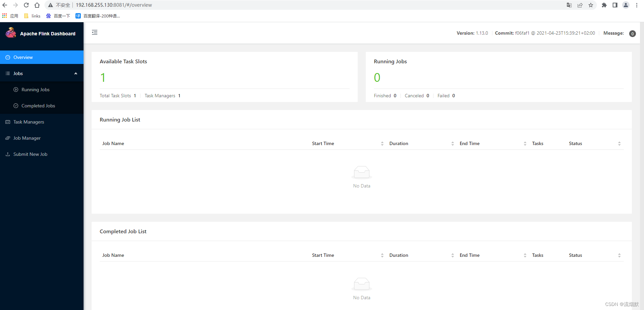Viewport: 644px width, 310px height.
Task: Sort Running Job List by Start Time
Action: (x=382, y=144)
